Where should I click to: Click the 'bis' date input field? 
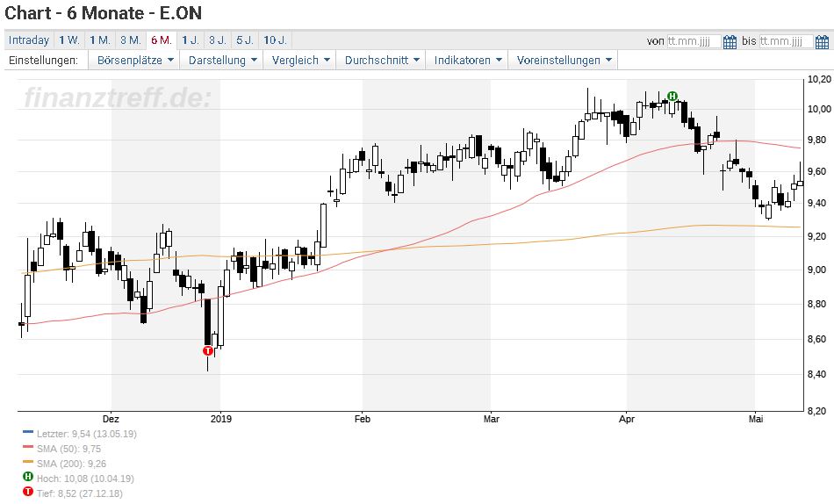pos(786,41)
